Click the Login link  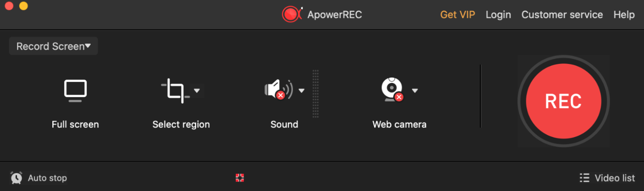498,14
